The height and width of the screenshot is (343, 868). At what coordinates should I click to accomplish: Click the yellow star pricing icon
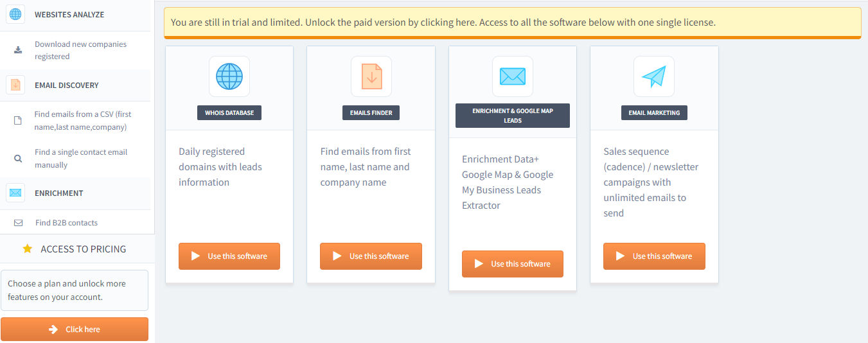28,249
